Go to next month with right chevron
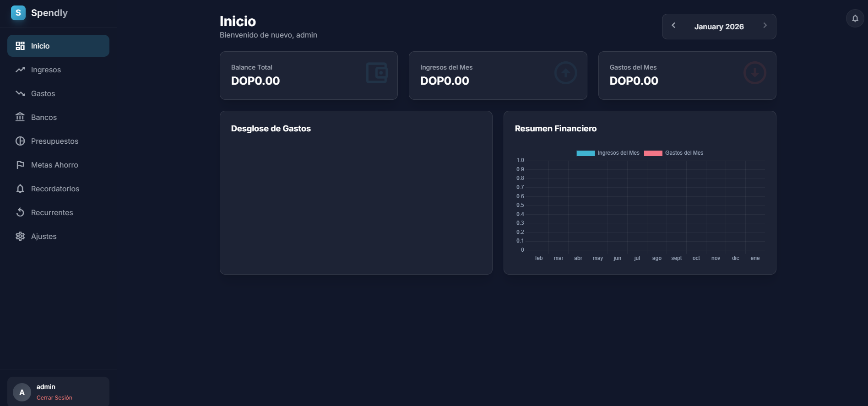This screenshot has height=406, width=868. pyautogui.click(x=765, y=26)
